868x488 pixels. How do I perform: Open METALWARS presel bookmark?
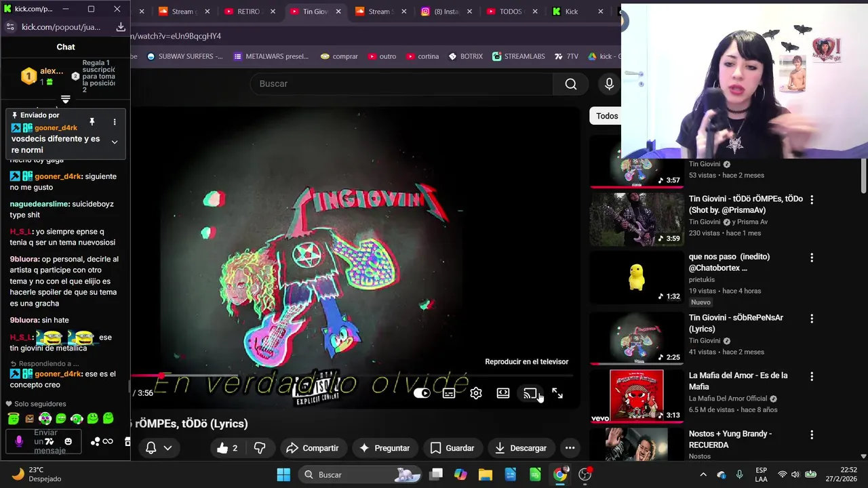coord(271,56)
